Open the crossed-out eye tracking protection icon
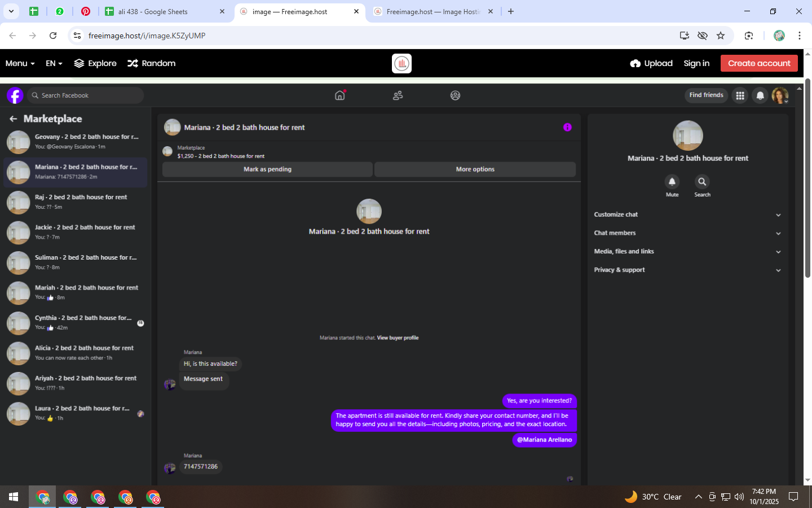Screen dimensions: 812x508 pyautogui.click(x=703, y=36)
